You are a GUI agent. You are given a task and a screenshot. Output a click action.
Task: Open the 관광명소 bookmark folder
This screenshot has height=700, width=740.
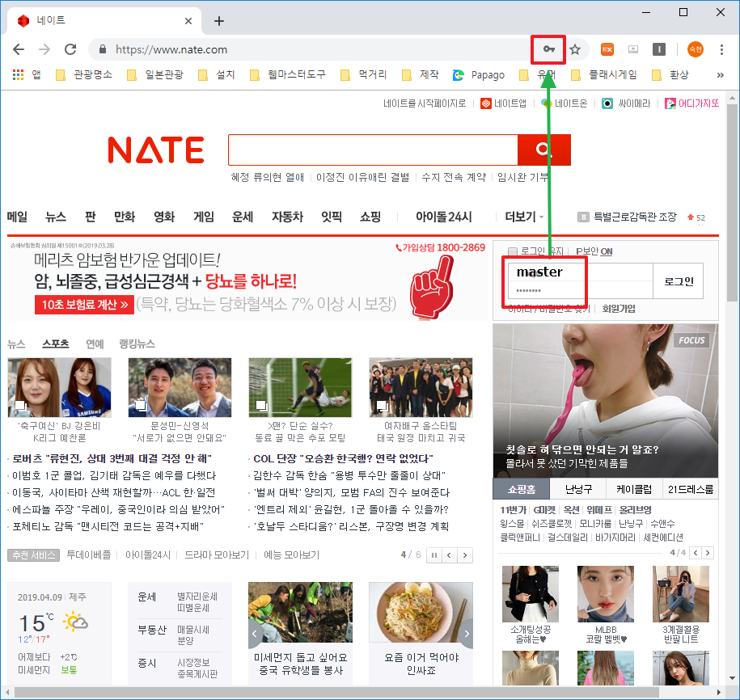click(x=84, y=74)
